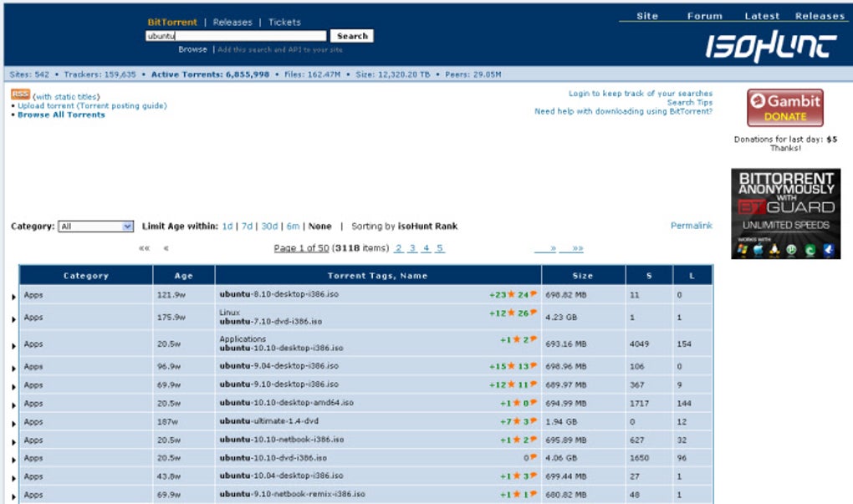The image size is (853, 504).
Task: Open the isoHunt logo homepage
Action: point(771,46)
